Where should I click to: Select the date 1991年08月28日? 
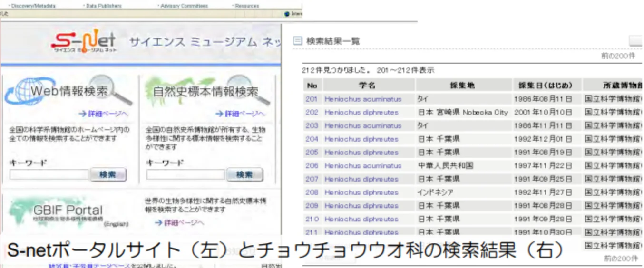[x=543, y=206]
